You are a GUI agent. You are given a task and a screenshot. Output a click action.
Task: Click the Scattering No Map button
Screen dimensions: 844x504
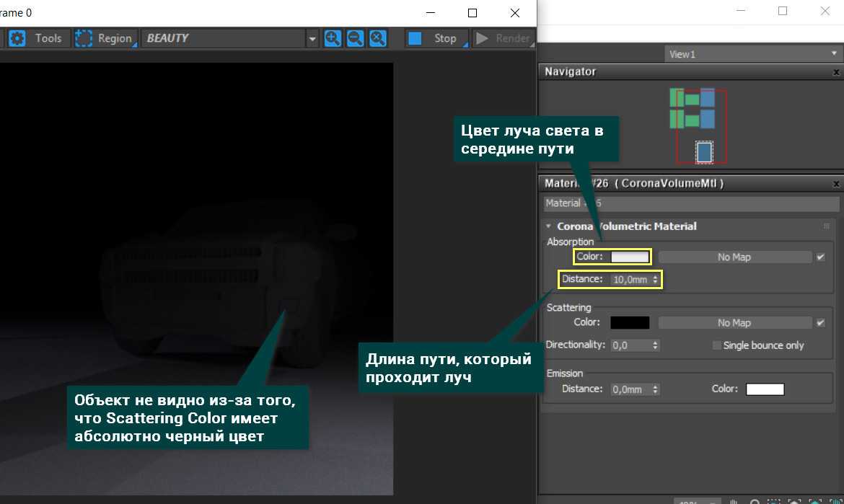(734, 323)
